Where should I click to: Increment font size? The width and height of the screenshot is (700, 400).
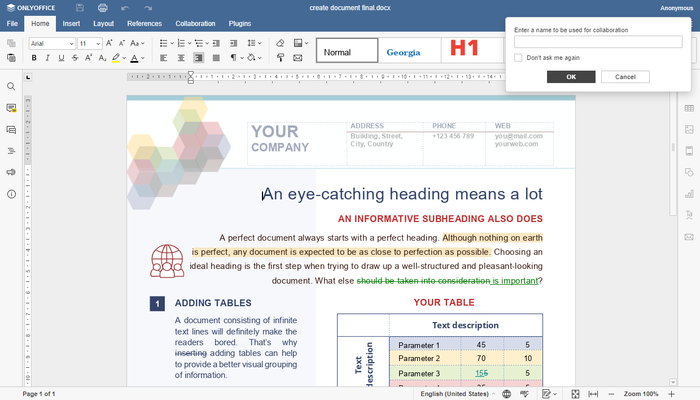(x=109, y=43)
